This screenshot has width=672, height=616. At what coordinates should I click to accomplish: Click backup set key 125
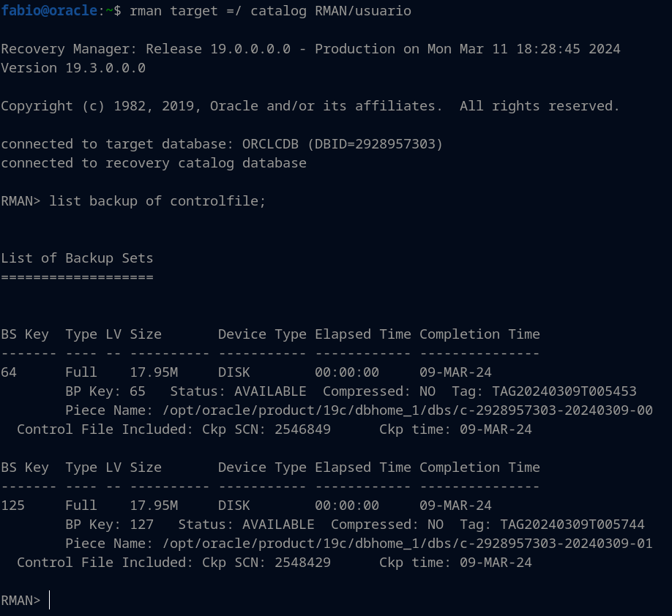13,506
